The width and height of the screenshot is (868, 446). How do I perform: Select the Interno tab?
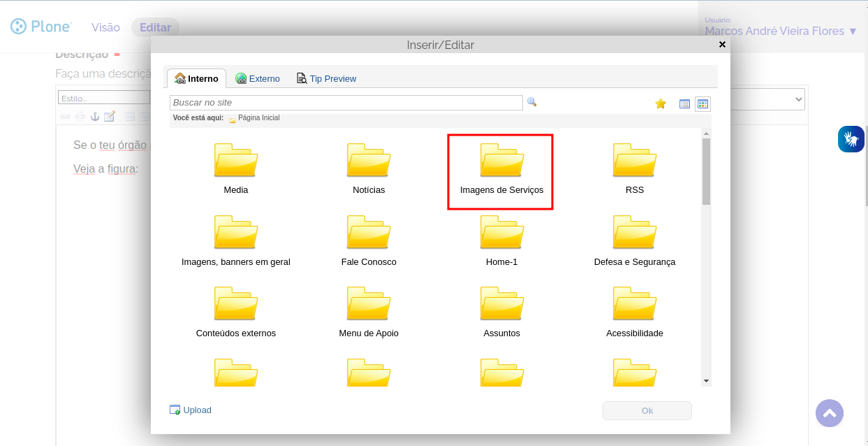(x=197, y=79)
